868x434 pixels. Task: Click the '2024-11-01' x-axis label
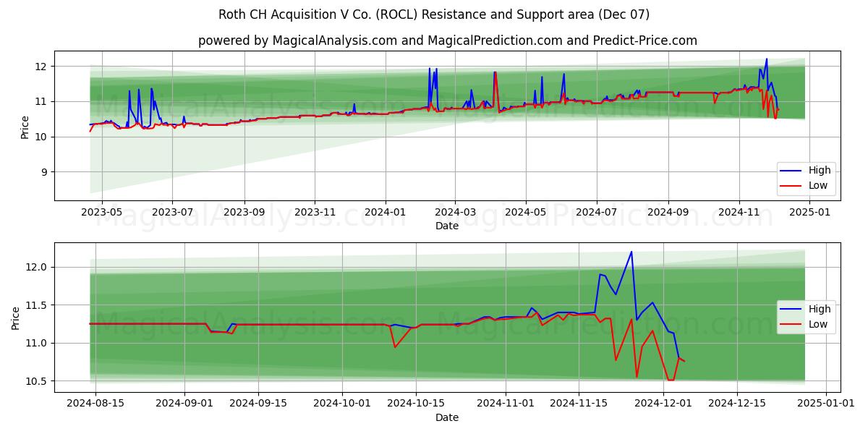pyautogui.click(x=505, y=404)
